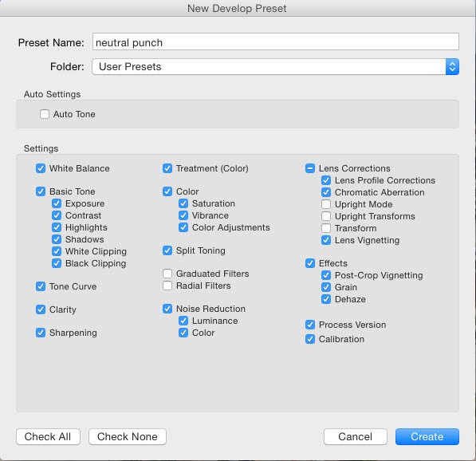
Task: Create the neutral punch preset
Action: point(427,437)
